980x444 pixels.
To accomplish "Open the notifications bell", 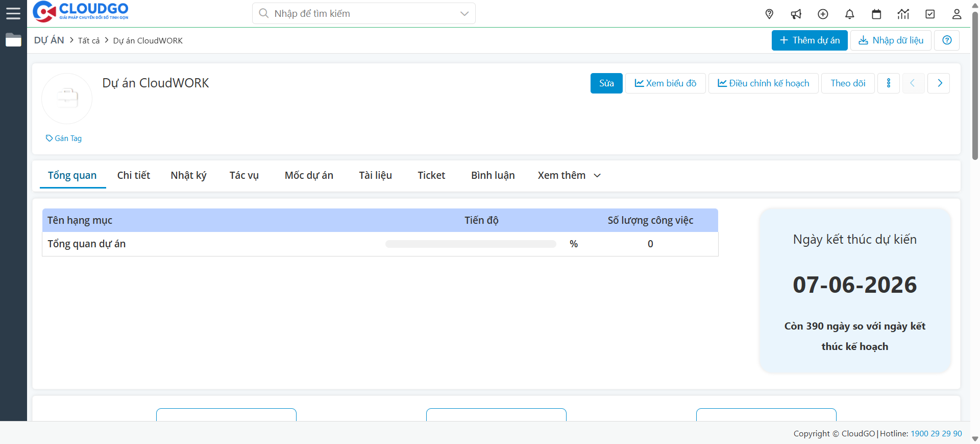I will pos(850,14).
